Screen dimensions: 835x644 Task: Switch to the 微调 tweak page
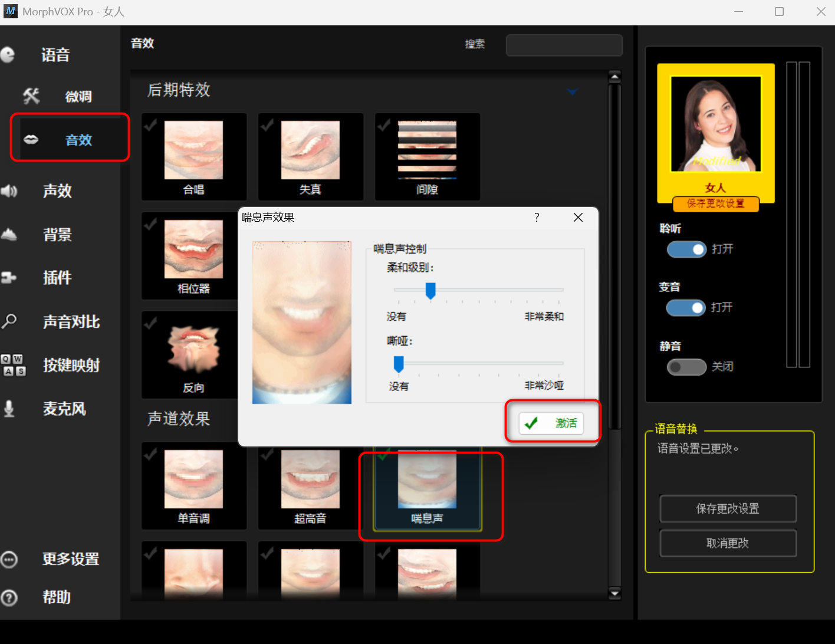click(78, 97)
